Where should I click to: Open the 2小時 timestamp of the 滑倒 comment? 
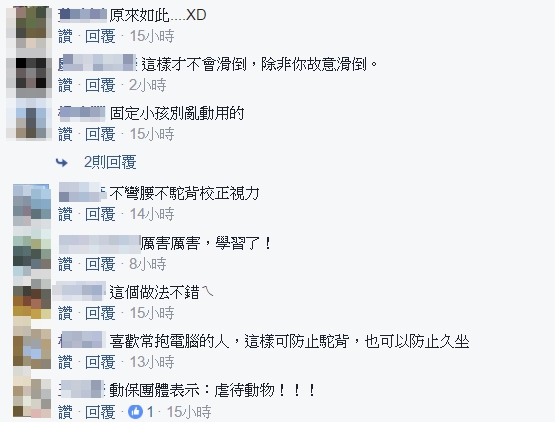[x=148, y=85]
